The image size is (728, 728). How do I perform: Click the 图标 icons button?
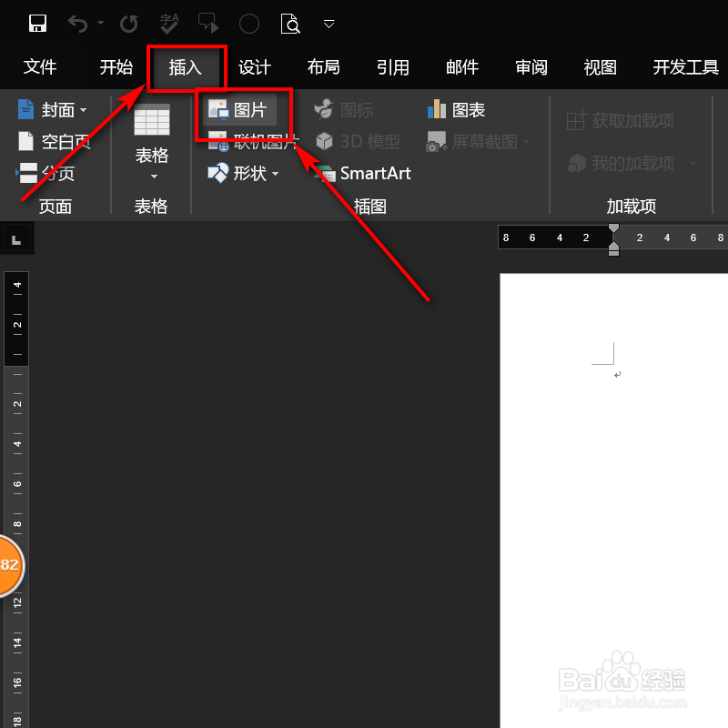[344, 110]
